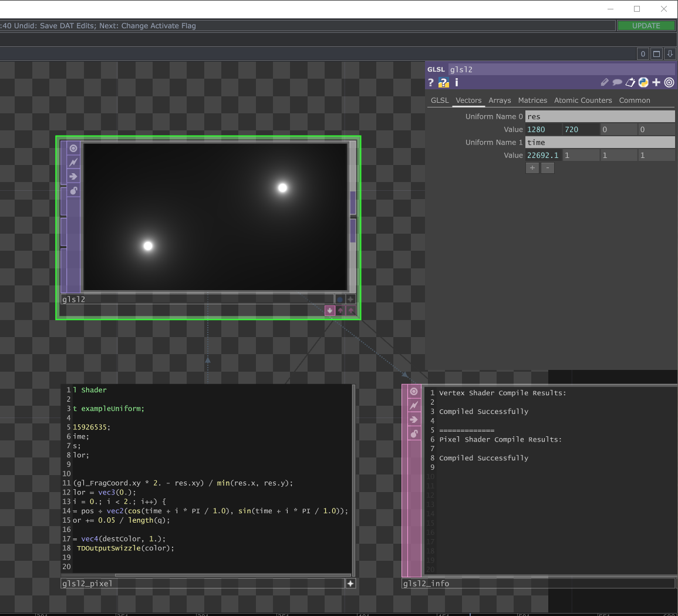This screenshot has height=616, width=678.
Task: Click the operator comment speech bubble icon
Action: [618, 83]
